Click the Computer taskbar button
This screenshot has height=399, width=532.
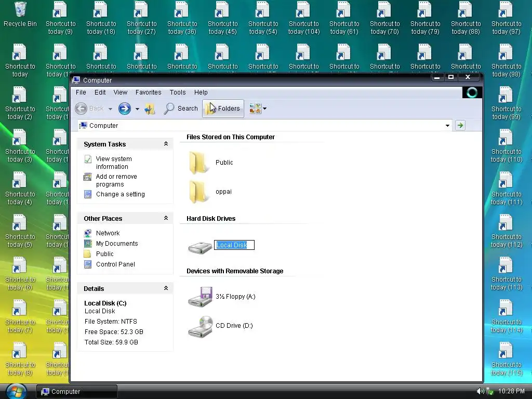[x=77, y=392]
